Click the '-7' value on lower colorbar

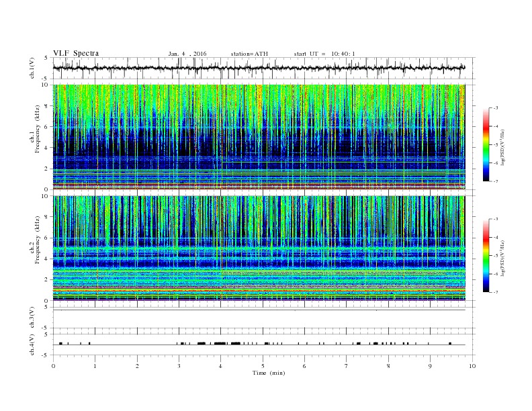(x=495, y=292)
